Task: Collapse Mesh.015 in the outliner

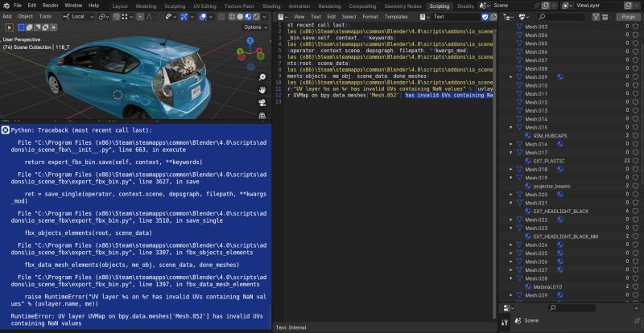Action: pyautogui.click(x=511, y=127)
